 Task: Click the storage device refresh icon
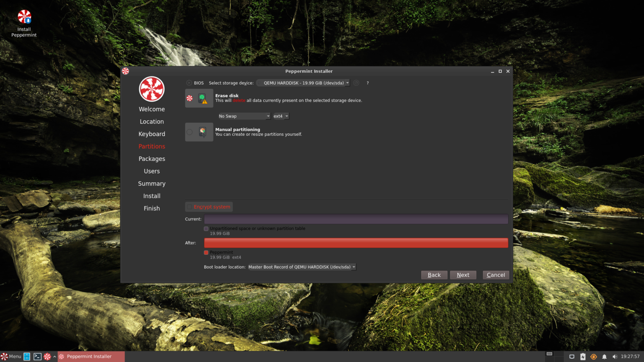coord(356,83)
